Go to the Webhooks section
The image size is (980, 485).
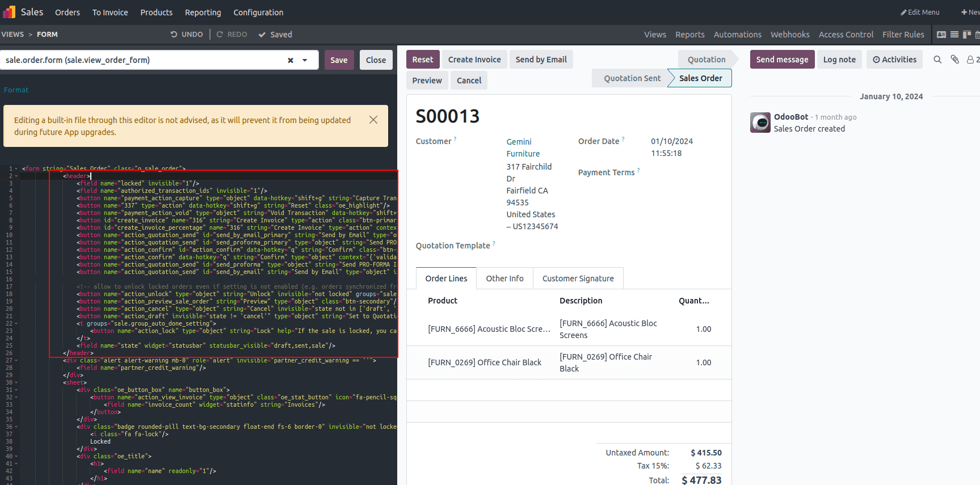click(790, 35)
